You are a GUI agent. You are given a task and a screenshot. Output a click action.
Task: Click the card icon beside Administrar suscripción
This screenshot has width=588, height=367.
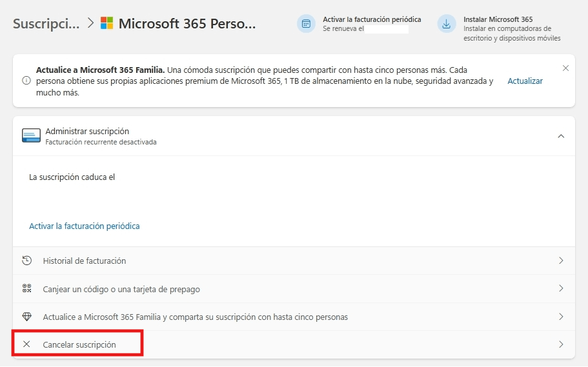(31, 135)
